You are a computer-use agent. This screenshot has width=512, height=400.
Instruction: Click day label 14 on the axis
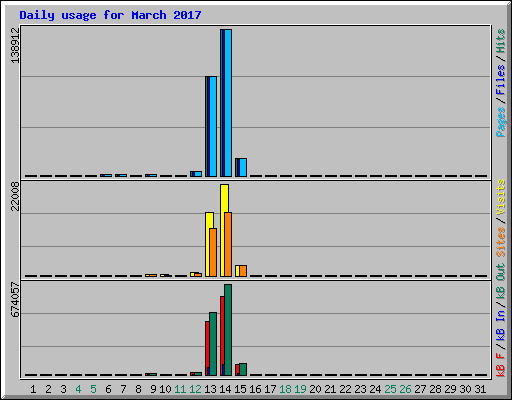tap(225, 389)
